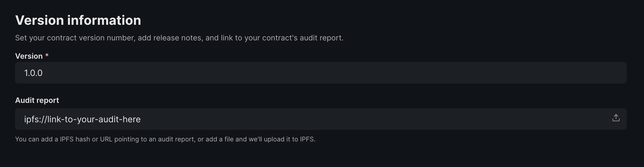
Task: Click the word "information" in the heading
Action: coord(104,20)
